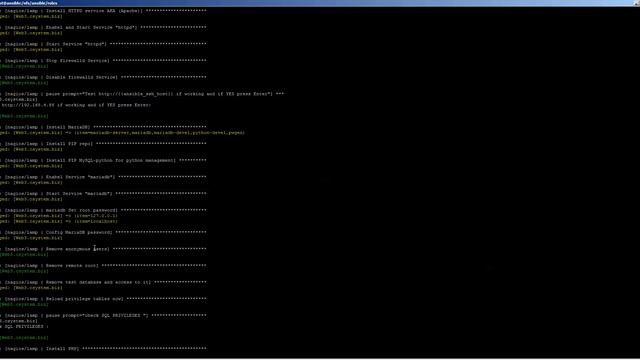Click the pause prompt line mentioning ansible_ssh_host

142,94
